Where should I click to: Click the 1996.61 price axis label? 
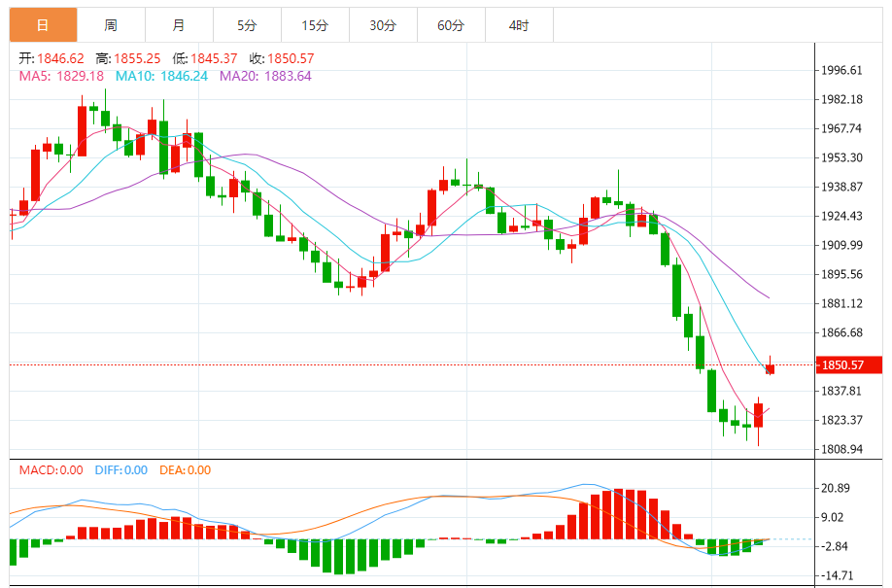click(841, 71)
